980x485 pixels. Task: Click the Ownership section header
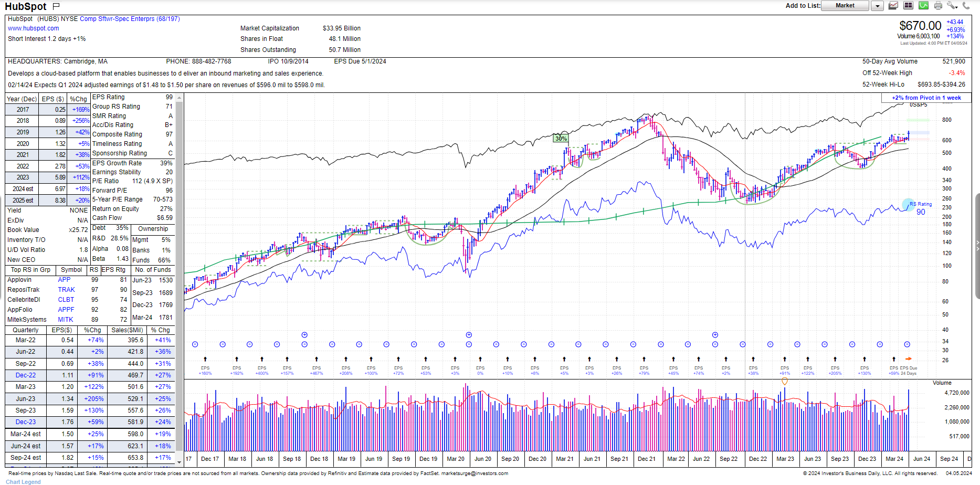pos(153,229)
